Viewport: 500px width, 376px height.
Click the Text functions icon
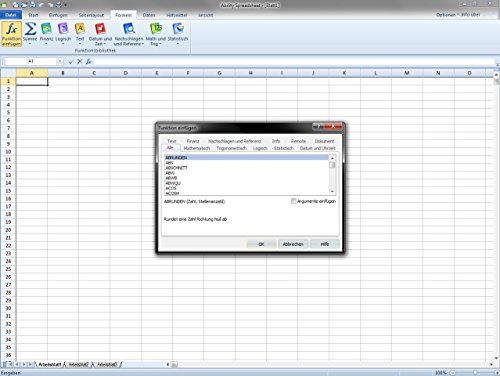point(80,29)
